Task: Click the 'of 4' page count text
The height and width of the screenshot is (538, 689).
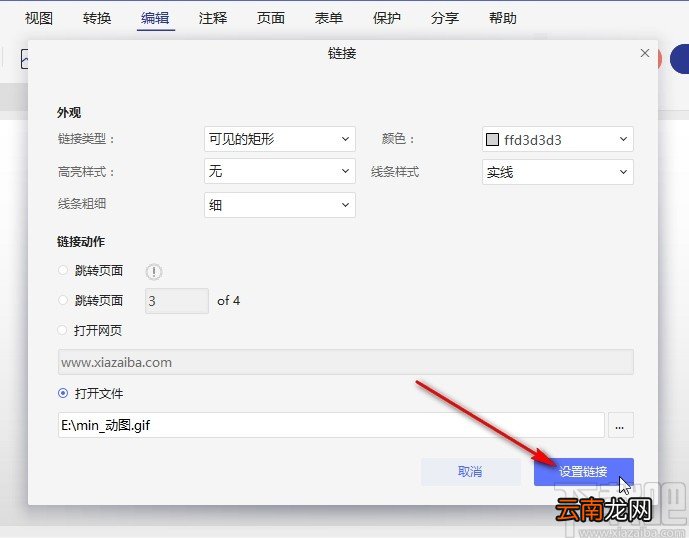Action: pyautogui.click(x=228, y=301)
